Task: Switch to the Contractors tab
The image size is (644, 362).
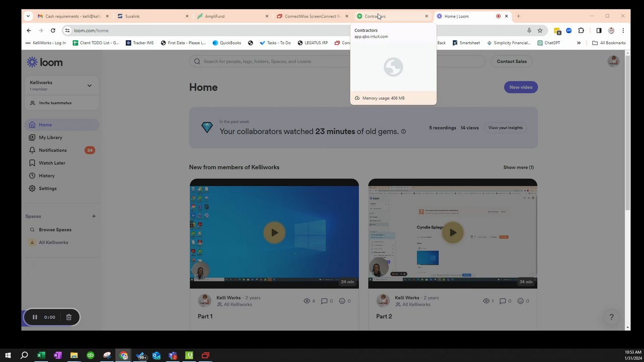Action: [392, 16]
